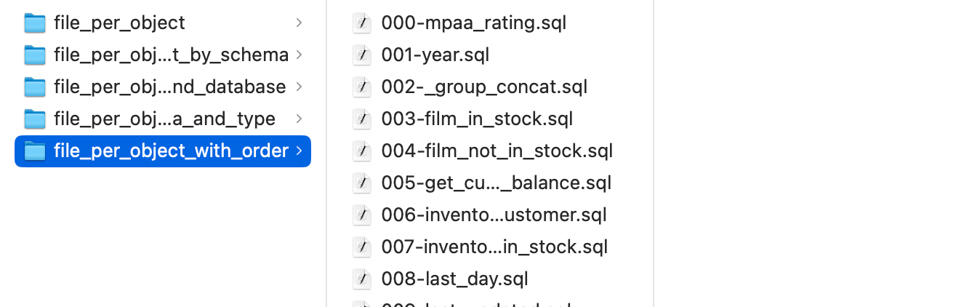Viewport: 980px width, 307px height.
Task: Expand the folder ending in t_by_schema
Action: [x=299, y=55]
